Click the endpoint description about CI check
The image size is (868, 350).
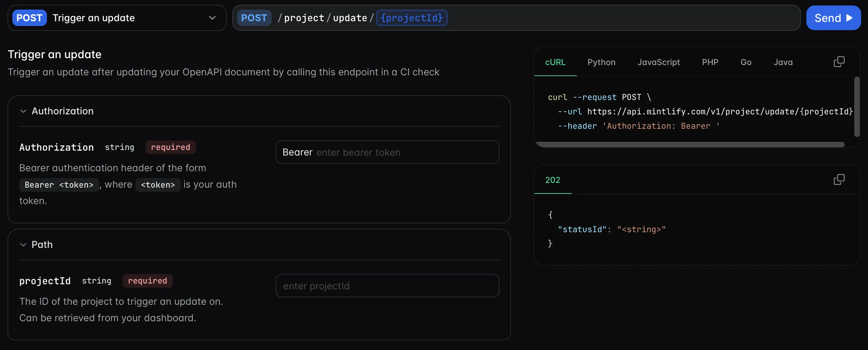coord(223,72)
